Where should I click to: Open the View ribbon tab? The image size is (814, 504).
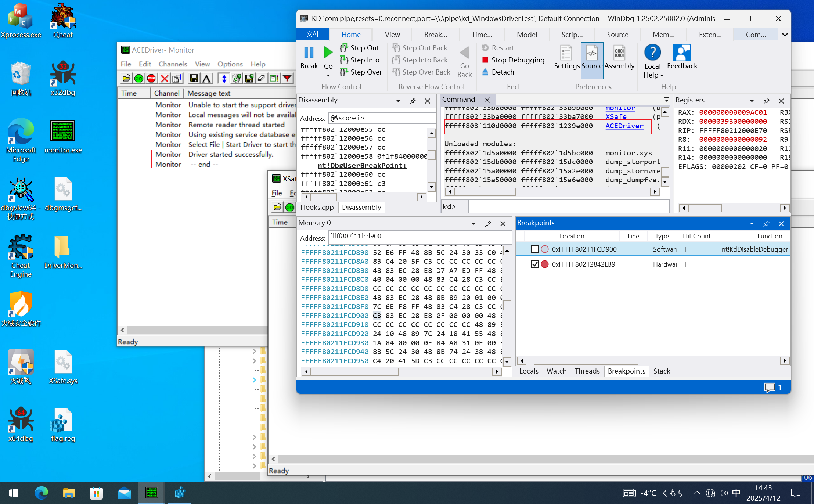[x=392, y=35]
